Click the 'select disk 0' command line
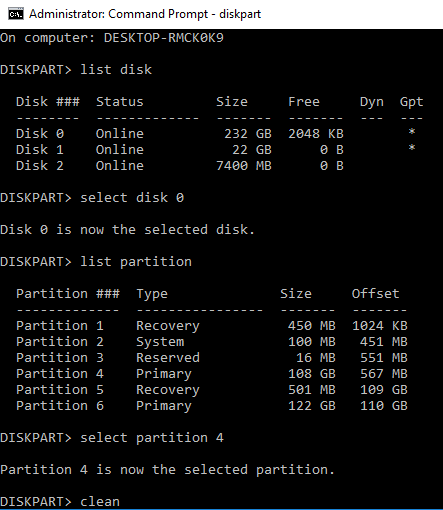443x510 pixels. [x=92, y=198]
